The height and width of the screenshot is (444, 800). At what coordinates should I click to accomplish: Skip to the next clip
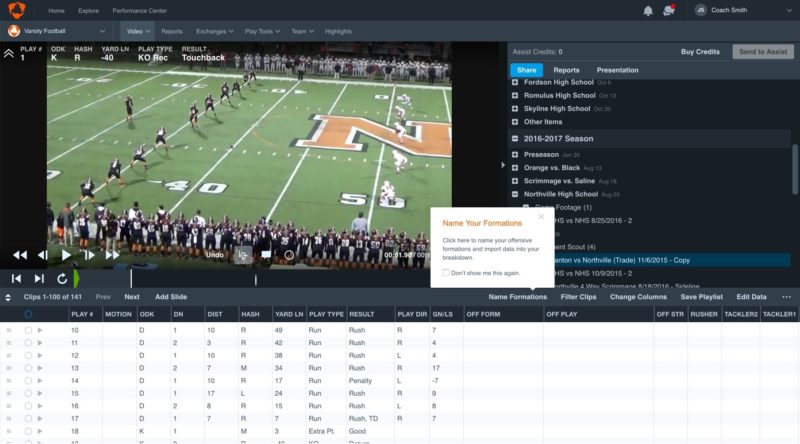tap(39, 279)
